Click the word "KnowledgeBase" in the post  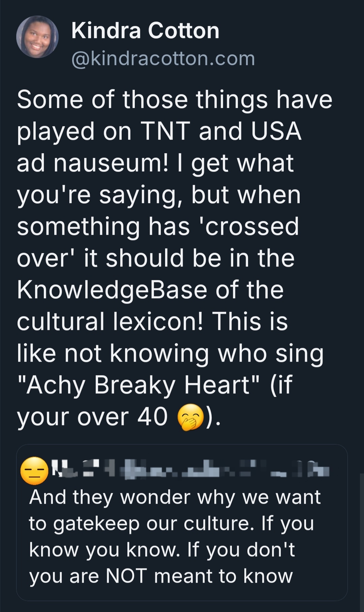pyautogui.click(x=112, y=290)
